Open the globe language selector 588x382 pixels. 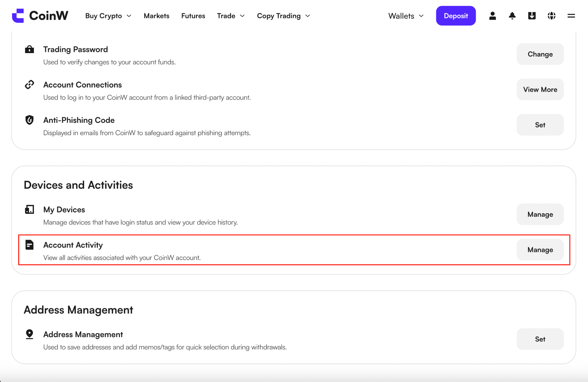551,16
